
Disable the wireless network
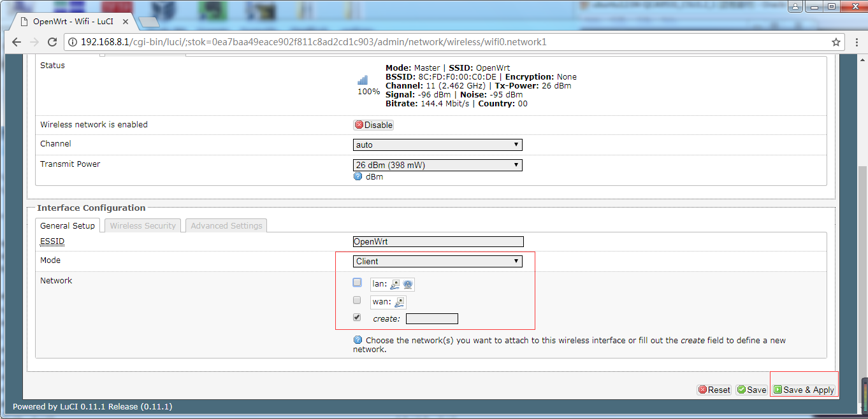[373, 125]
